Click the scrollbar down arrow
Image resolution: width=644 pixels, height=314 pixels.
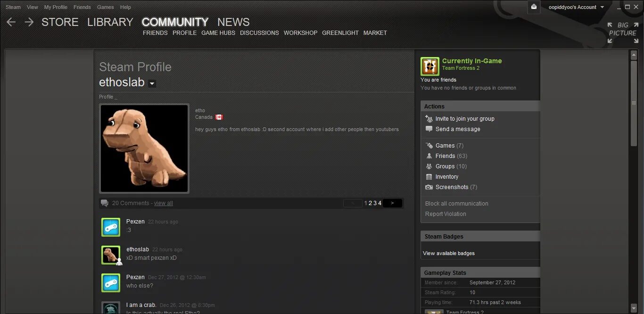(634, 307)
